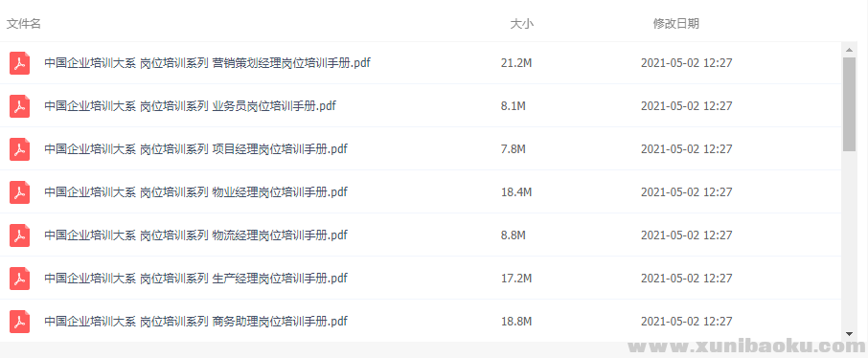Sort by 大小 column header
868x358 pixels.
click(521, 24)
